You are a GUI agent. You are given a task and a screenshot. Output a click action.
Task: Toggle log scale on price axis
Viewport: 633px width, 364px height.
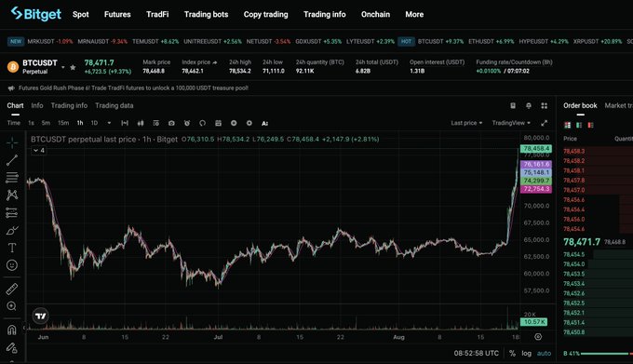tap(527, 353)
